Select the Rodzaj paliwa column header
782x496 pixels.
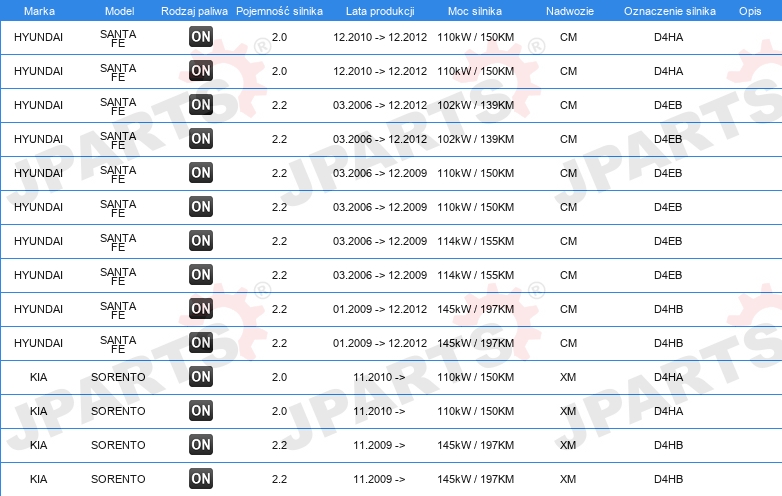coord(194,11)
